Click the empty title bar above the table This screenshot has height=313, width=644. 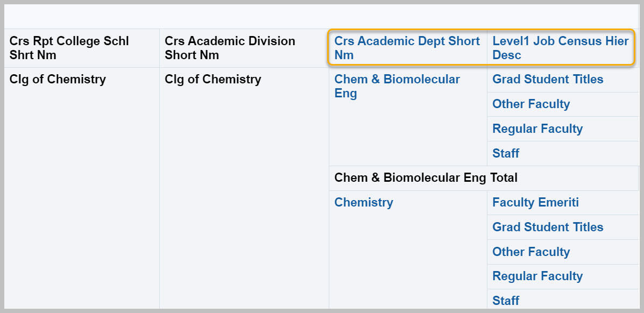[321, 17]
